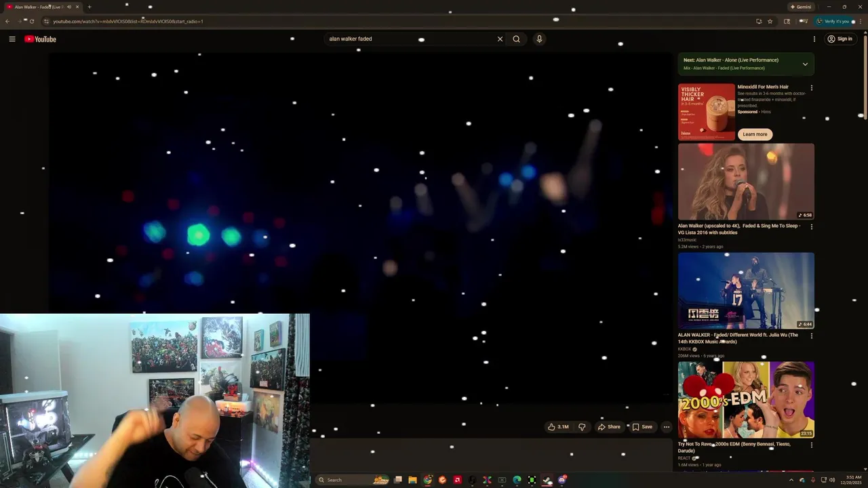Screen dimensions: 868x488
Task: Open the Try Not To Rave: 2000s EDM title link
Action: pyautogui.click(x=734, y=447)
